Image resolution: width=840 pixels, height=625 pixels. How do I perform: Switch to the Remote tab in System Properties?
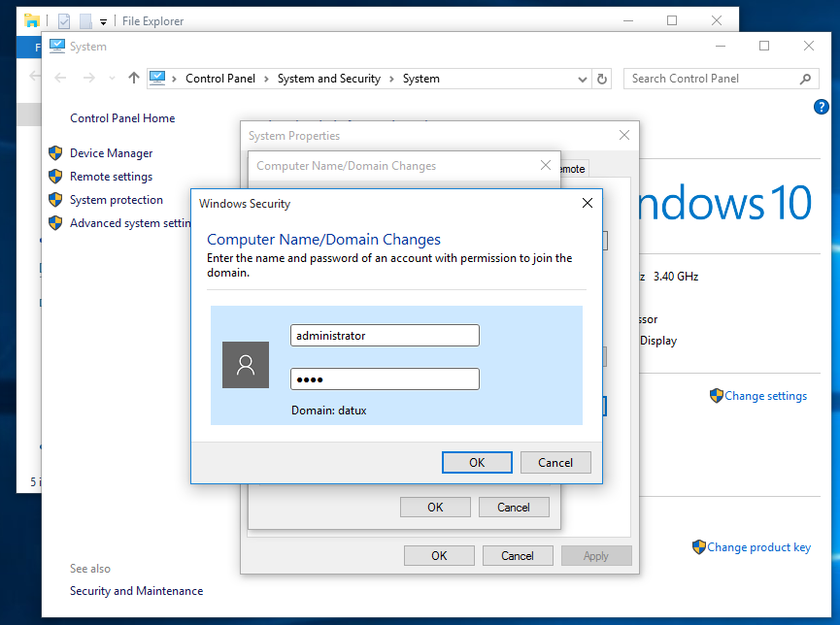tap(574, 169)
